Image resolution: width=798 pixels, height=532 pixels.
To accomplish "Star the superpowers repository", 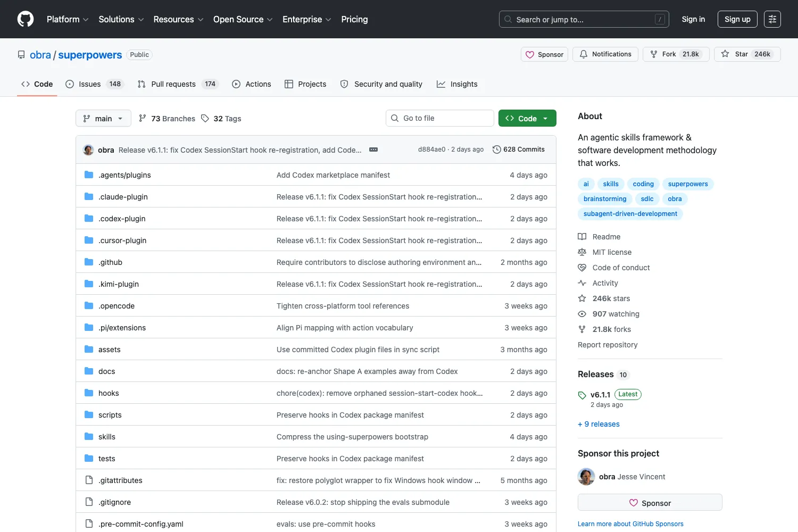I will pyautogui.click(x=747, y=54).
